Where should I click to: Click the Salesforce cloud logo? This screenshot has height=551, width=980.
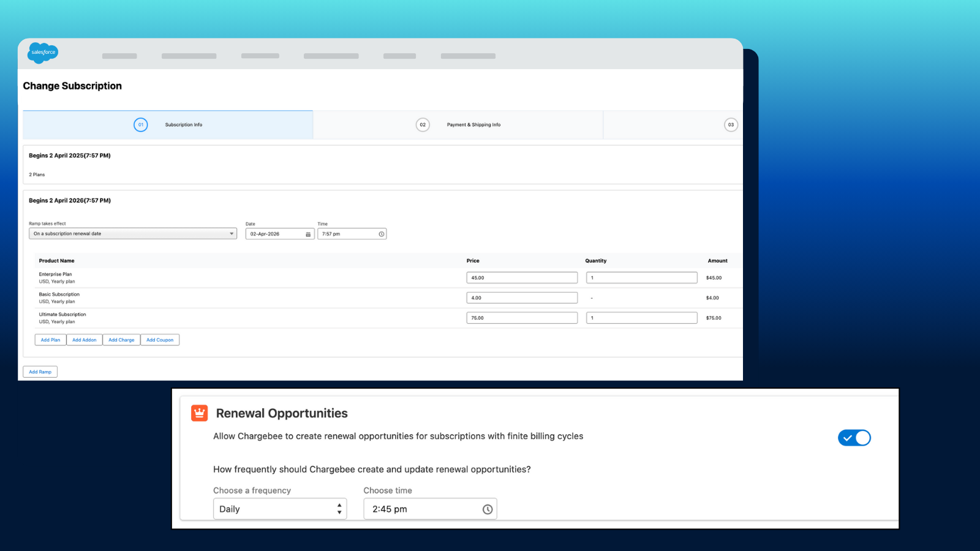click(43, 53)
